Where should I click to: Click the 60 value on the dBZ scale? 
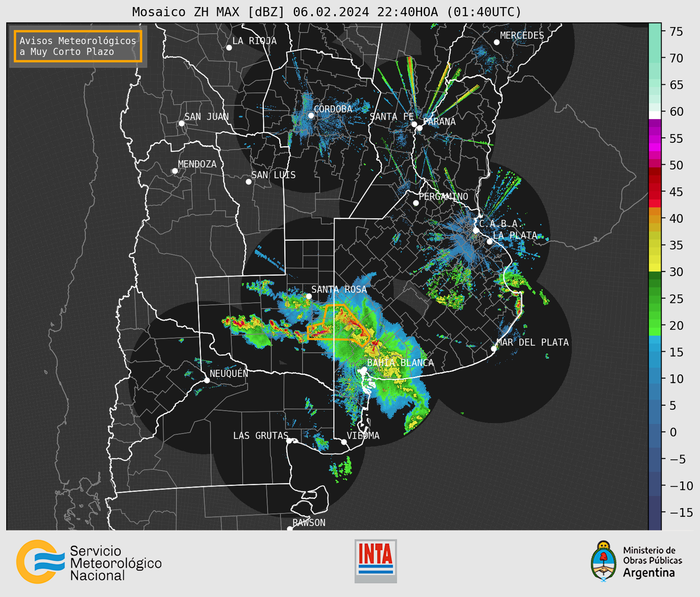(x=676, y=112)
